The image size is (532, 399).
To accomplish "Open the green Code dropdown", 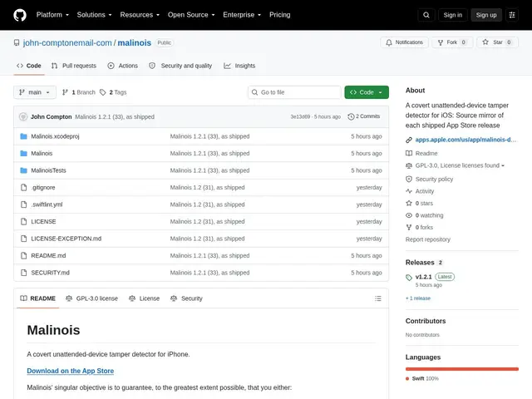I will tap(367, 92).
